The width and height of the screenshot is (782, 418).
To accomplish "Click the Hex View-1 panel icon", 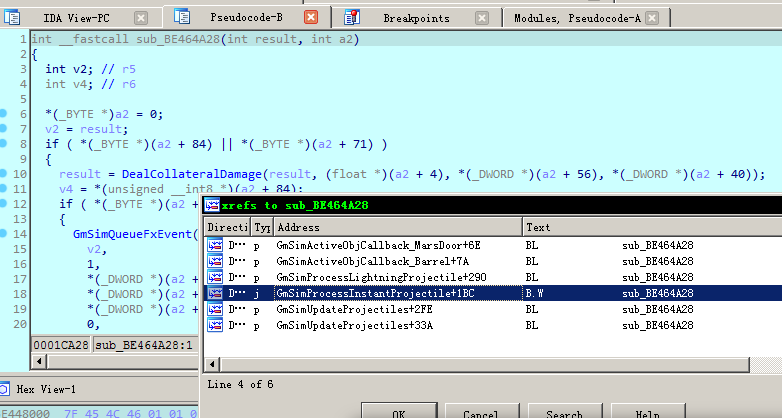I will pos(4,389).
